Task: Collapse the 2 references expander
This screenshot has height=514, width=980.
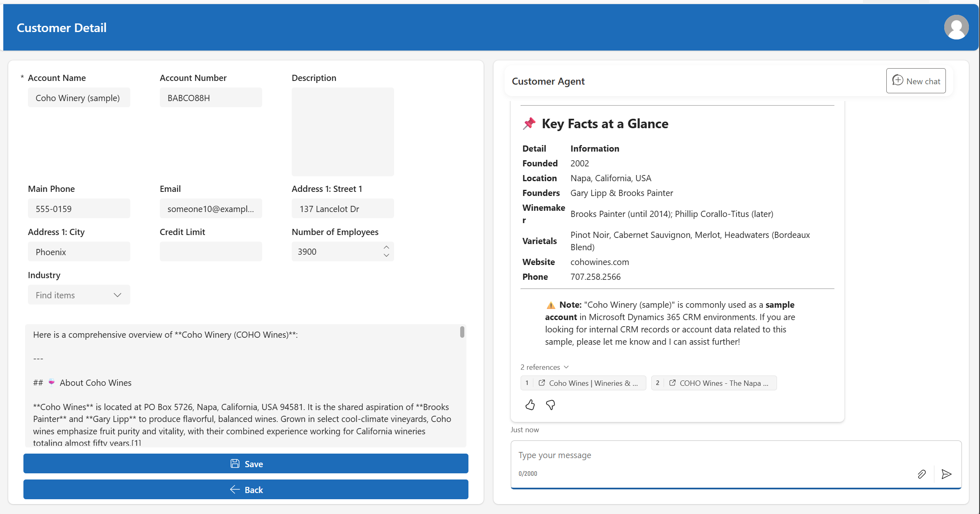Action: (x=544, y=367)
